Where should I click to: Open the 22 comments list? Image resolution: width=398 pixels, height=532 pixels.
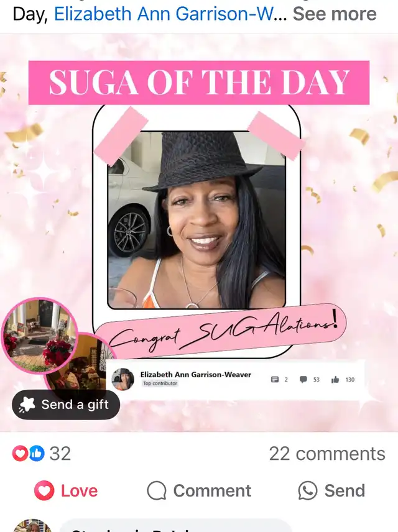[327, 454]
